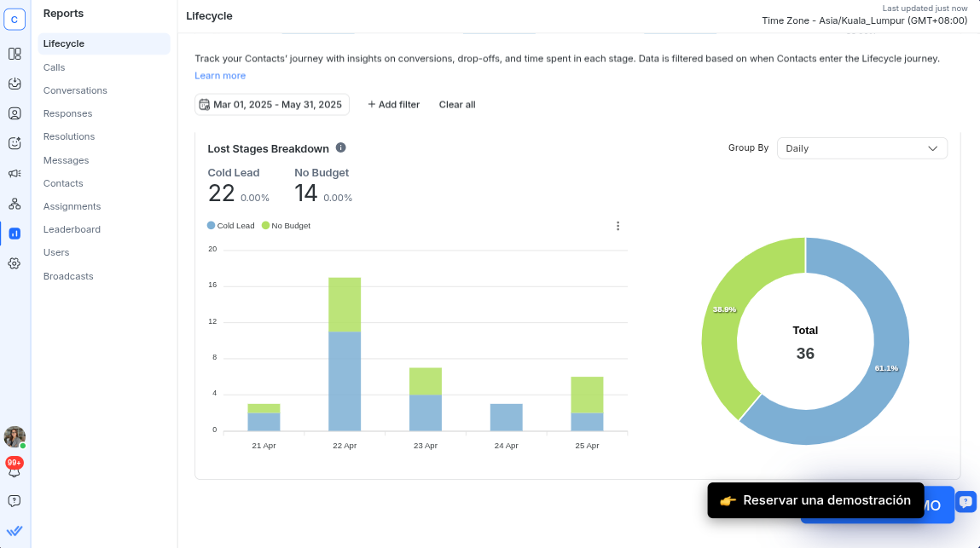Open the Resolutions report

click(69, 137)
